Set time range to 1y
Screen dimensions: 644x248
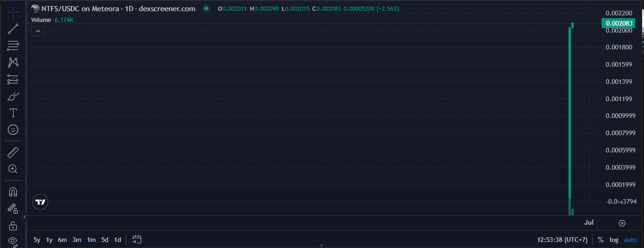[49, 240]
